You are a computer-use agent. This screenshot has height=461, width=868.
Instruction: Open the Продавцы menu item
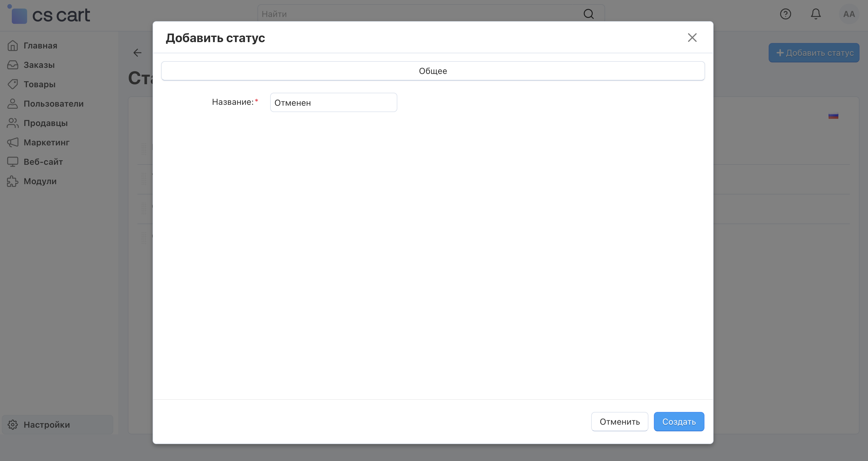click(x=45, y=123)
